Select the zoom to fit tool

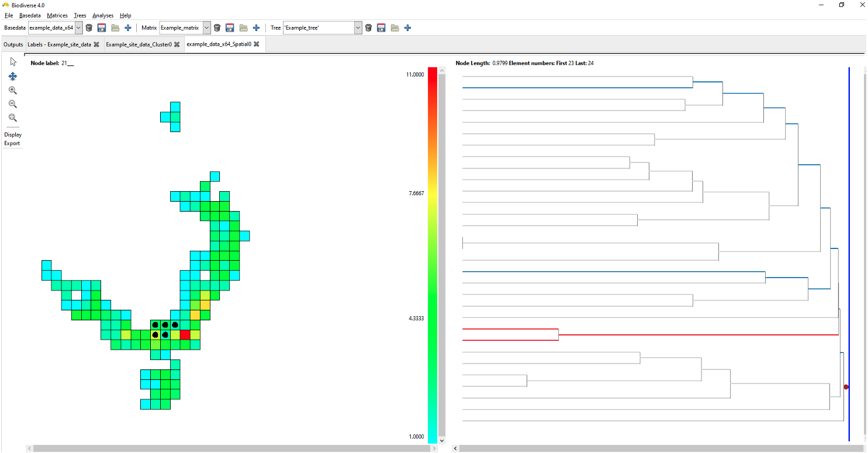13,117
